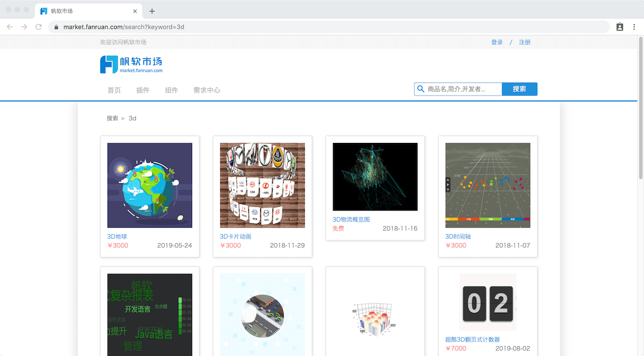Open the Chrome three-dot menu
Screen dimensions: 644x356
[x=634, y=27]
